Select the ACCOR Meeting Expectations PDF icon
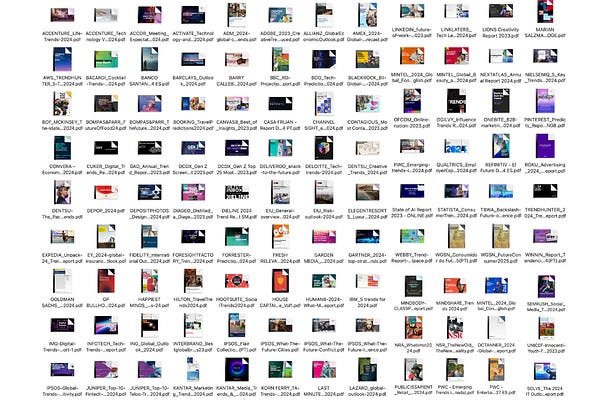 pos(150,15)
